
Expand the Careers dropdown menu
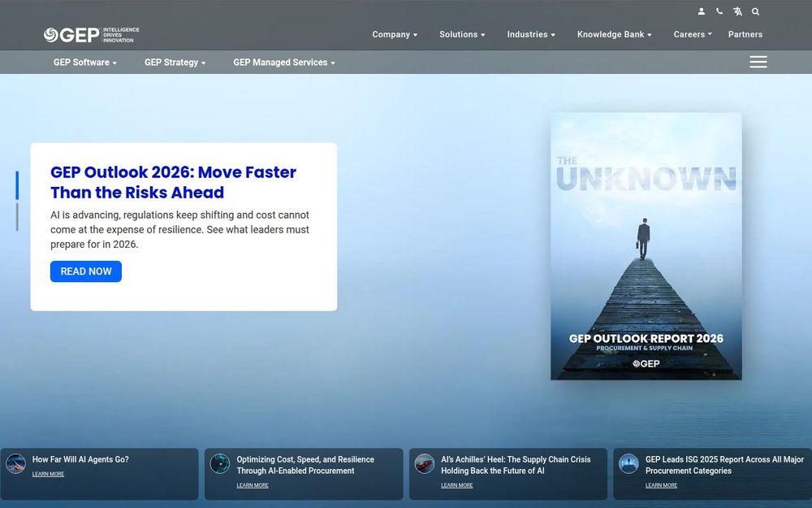[x=693, y=34]
